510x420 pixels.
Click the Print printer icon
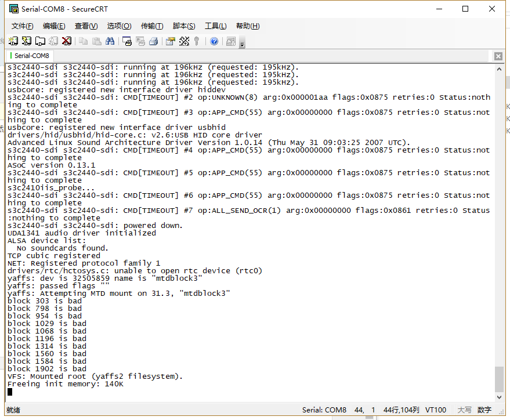coord(154,41)
